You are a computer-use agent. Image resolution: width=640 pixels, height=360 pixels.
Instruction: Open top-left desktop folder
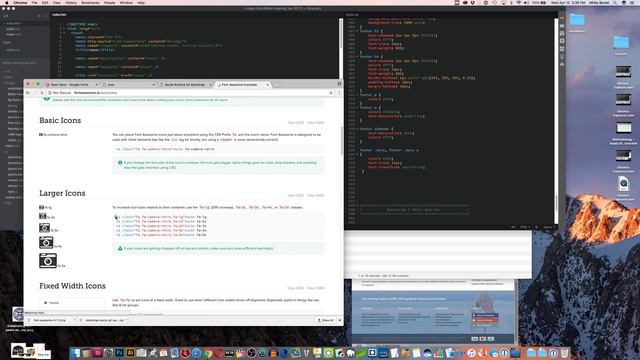577,20
